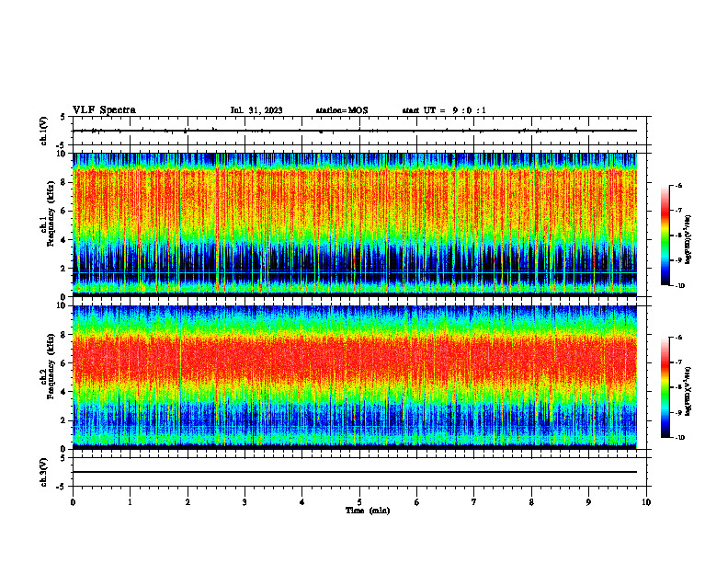Click the "4" kHz tick on ch.1 axis

point(64,240)
